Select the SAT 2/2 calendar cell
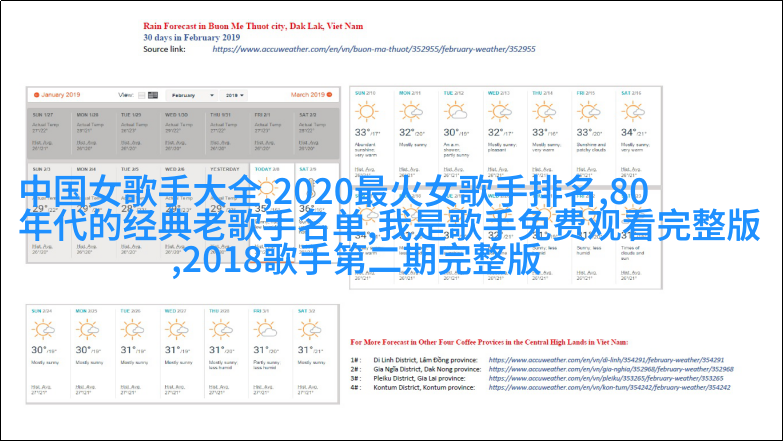 316,134
